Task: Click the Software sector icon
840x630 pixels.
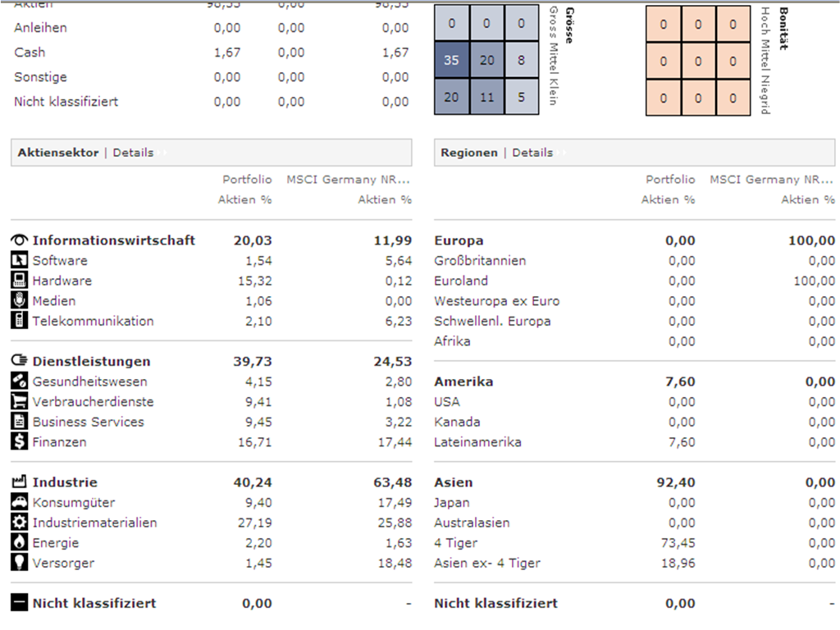Action: tap(20, 260)
